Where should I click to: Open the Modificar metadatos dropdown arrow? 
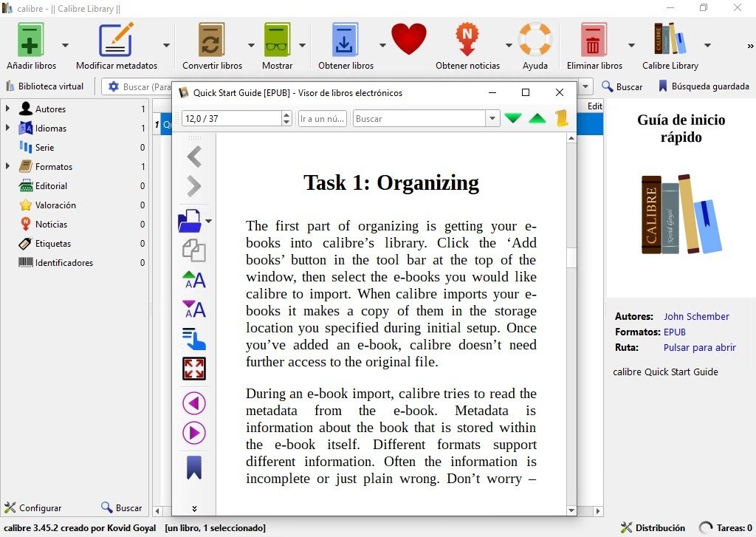[166, 45]
